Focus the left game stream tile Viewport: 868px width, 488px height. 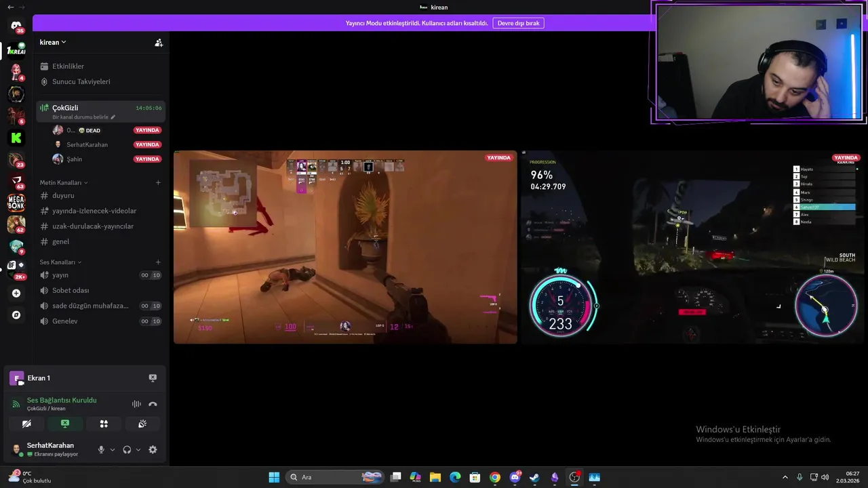pos(345,247)
